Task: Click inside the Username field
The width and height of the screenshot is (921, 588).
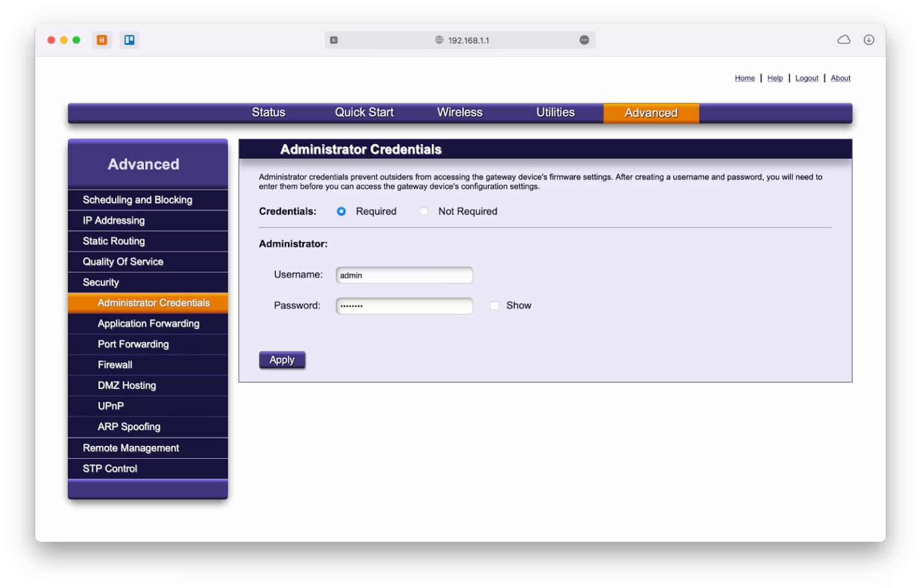Action: [x=404, y=275]
